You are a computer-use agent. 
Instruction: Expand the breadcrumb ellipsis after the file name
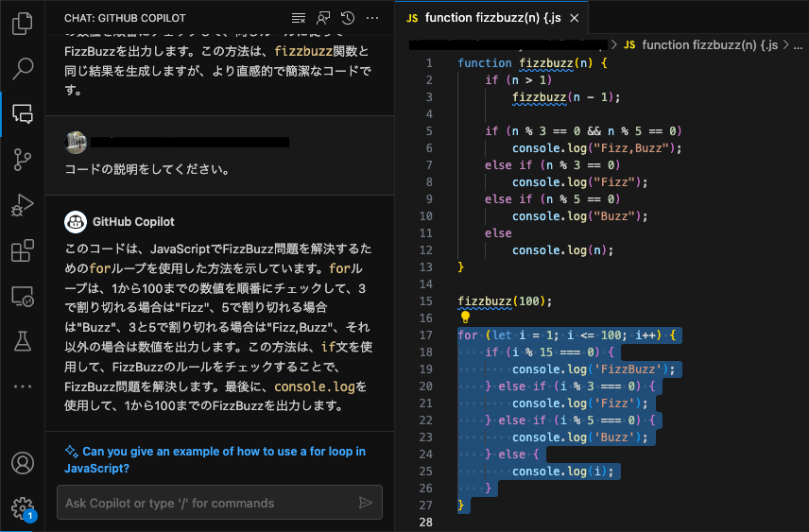point(799,45)
